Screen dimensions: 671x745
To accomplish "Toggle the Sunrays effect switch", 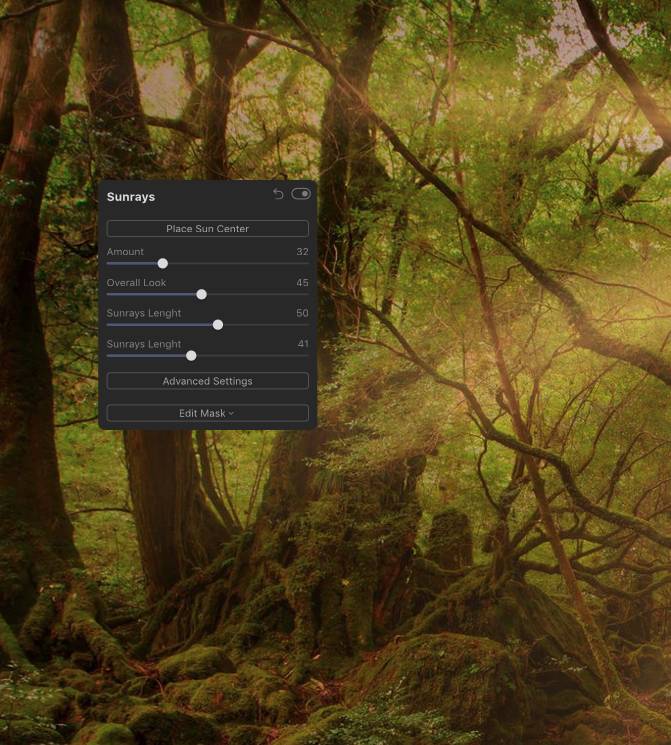I will pyautogui.click(x=301, y=194).
